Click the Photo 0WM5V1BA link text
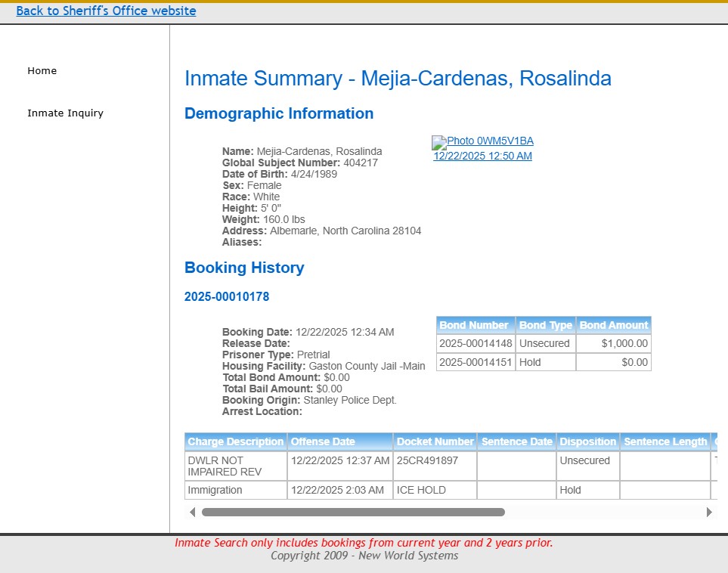 click(490, 141)
